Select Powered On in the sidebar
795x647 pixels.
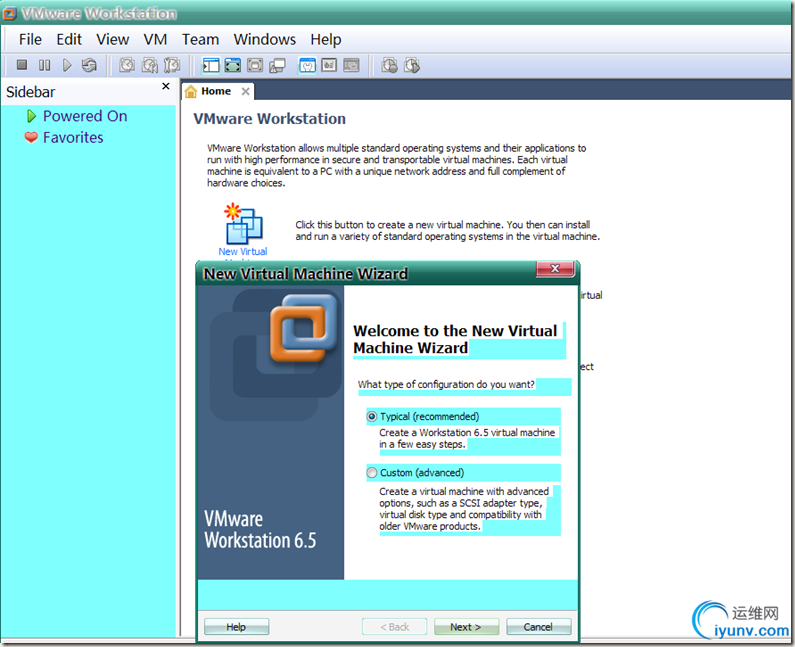(85, 116)
